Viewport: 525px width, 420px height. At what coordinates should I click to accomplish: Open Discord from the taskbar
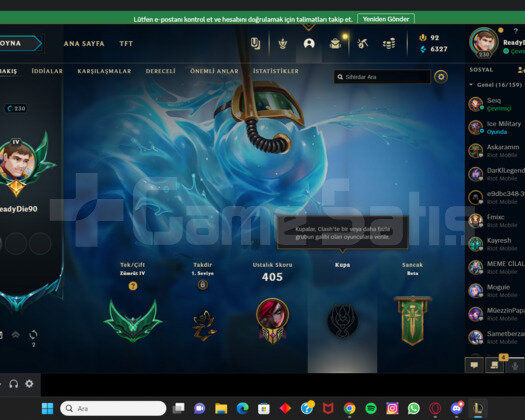(457, 408)
